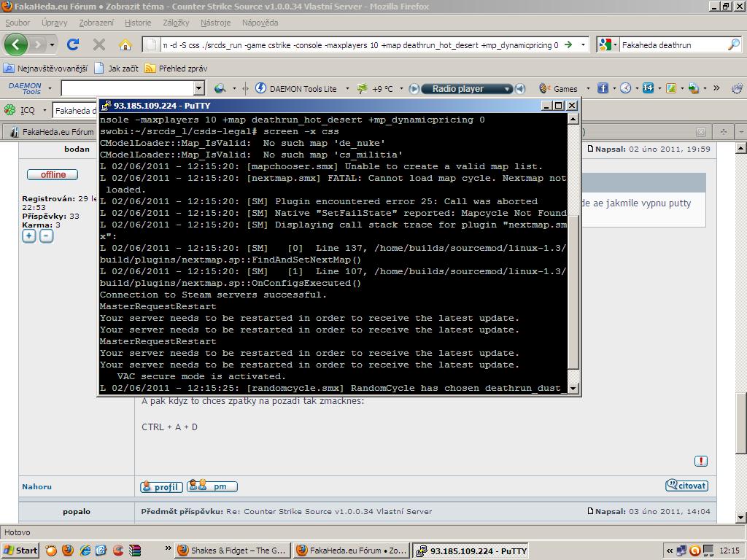Click the taskbar clock showing 12:15
The image size is (747, 560).
coord(729,551)
